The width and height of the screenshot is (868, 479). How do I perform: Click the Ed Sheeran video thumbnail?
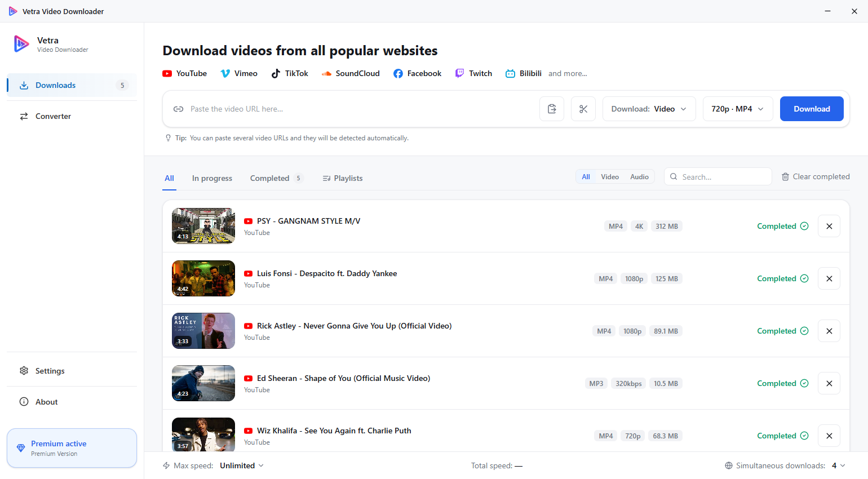tap(203, 383)
